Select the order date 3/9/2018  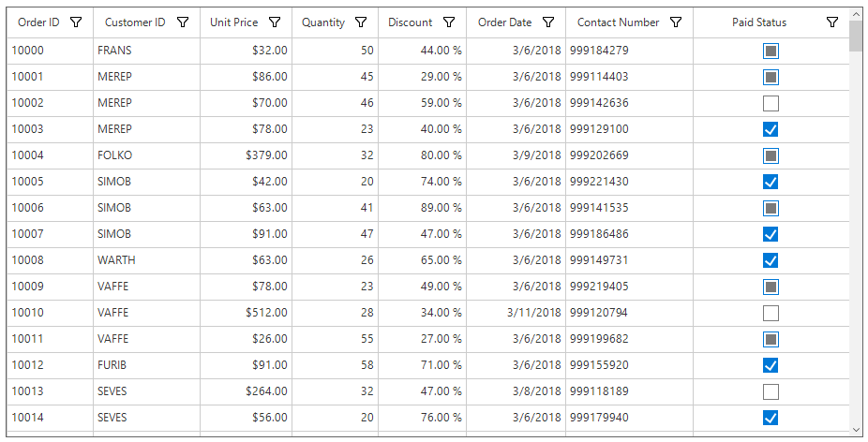point(516,155)
